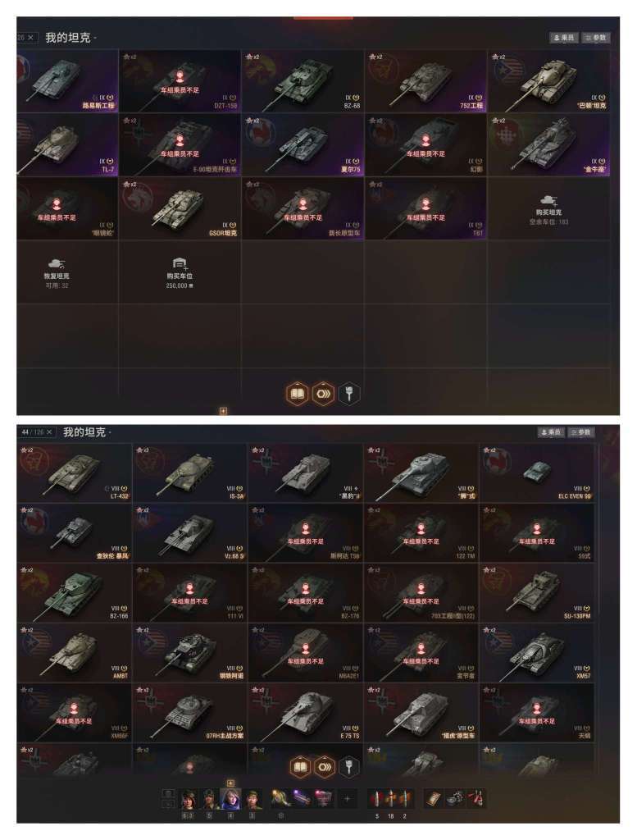Clear the 44/126 filter with its ×
Screen dimensions: 637x840
(x=49, y=431)
